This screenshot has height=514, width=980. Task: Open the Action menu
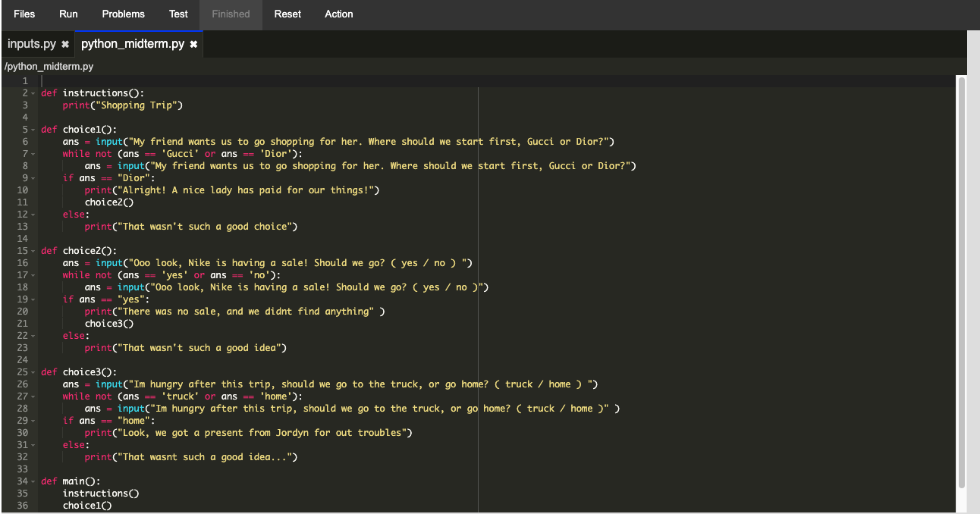pyautogui.click(x=339, y=14)
